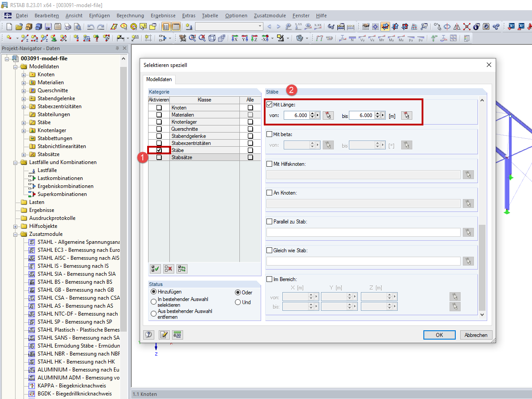Dismiss the dialog with Abbrechen

tap(476, 335)
